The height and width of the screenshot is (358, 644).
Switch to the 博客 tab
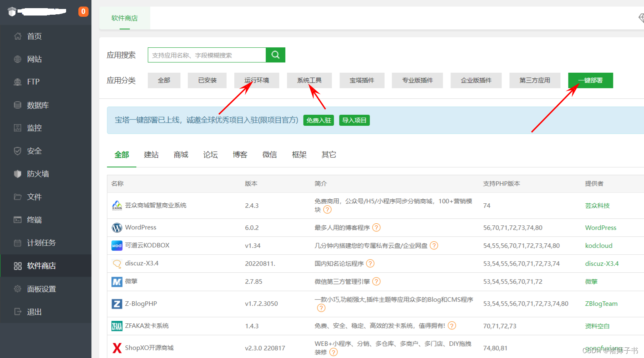(x=240, y=155)
